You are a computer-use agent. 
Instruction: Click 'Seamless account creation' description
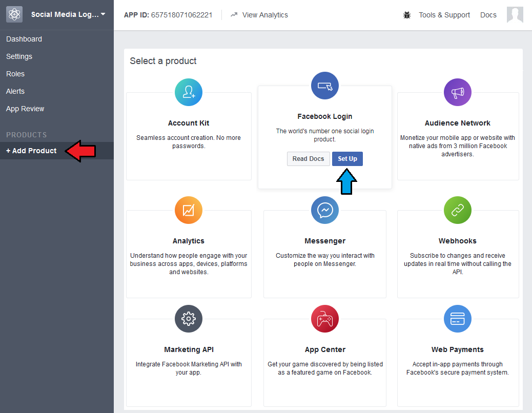[189, 142]
